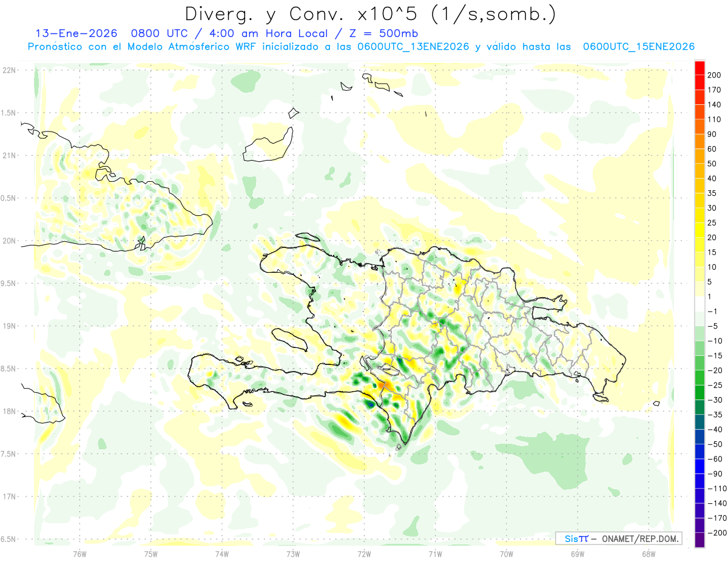This screenshot has width=728, height=562.
Task: Select the initialization time '0600UTC_13ENE2026'
Action: point(412,46)
